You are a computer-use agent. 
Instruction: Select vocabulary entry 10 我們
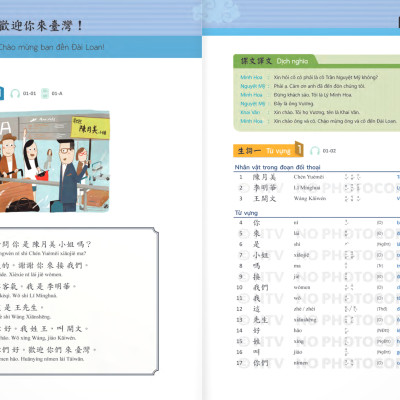(317, 287)
